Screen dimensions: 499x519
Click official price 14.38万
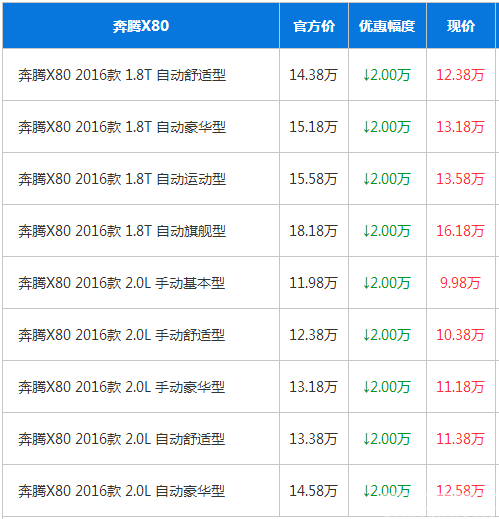(313, 75)
